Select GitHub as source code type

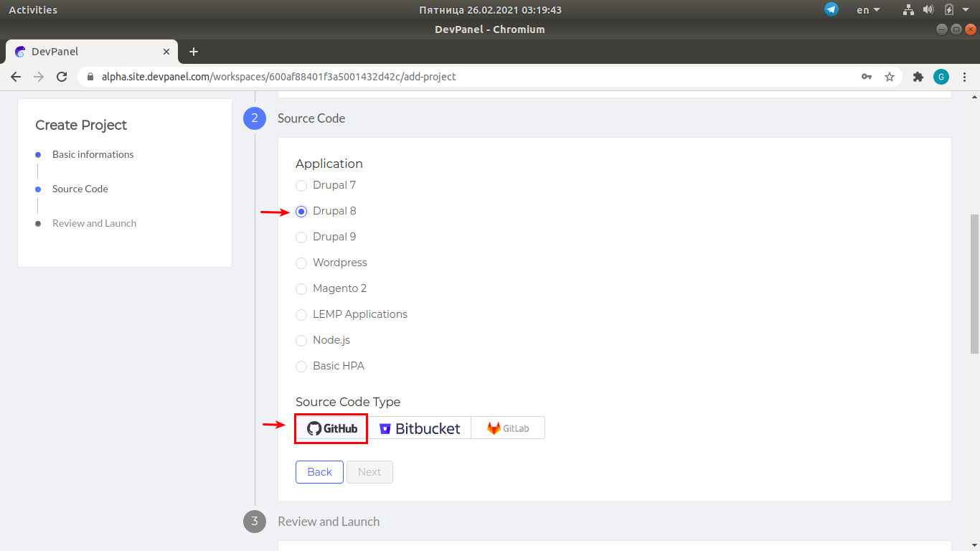tap(331, 428)
